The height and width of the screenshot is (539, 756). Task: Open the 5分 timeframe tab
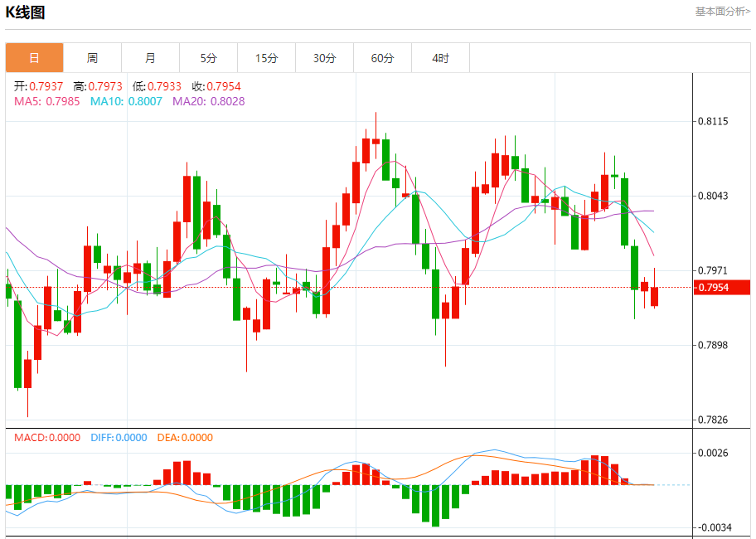point(208,58)
